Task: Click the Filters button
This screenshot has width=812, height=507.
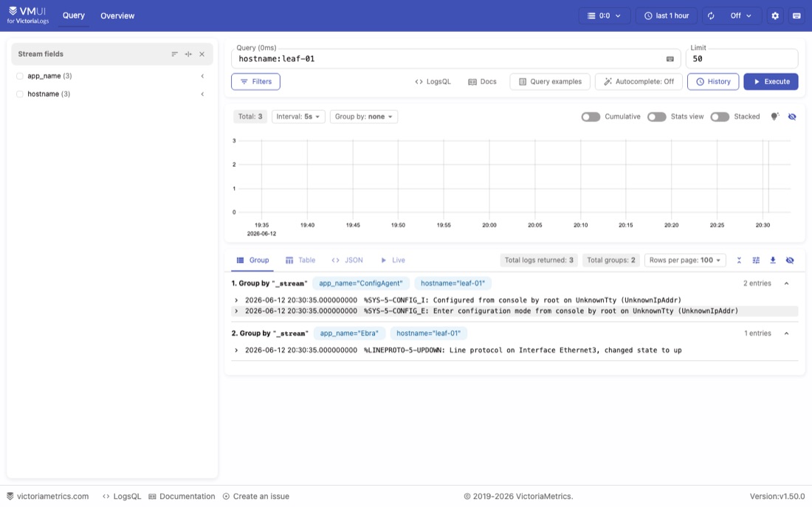Action: coord(256,81)
